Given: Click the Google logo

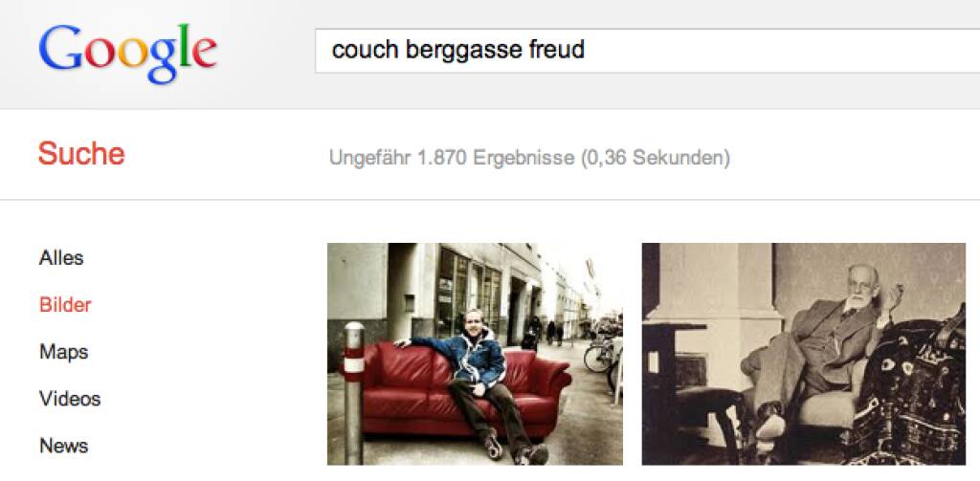Looking at the screenshot, I should tap(127, 54).
